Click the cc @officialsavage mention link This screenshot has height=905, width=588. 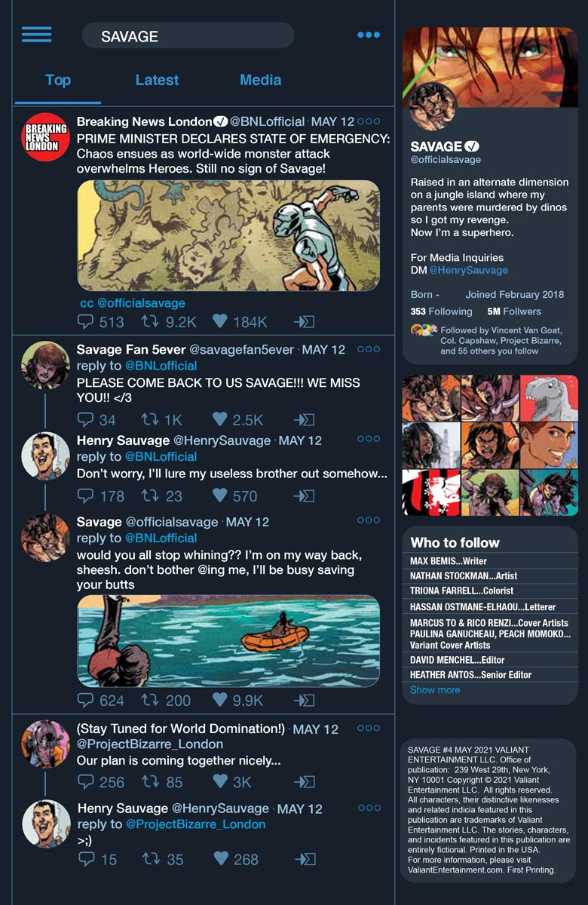coord(133,303)
